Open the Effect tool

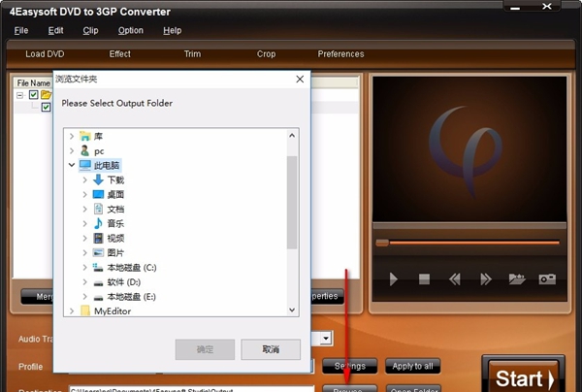point(120,54)
